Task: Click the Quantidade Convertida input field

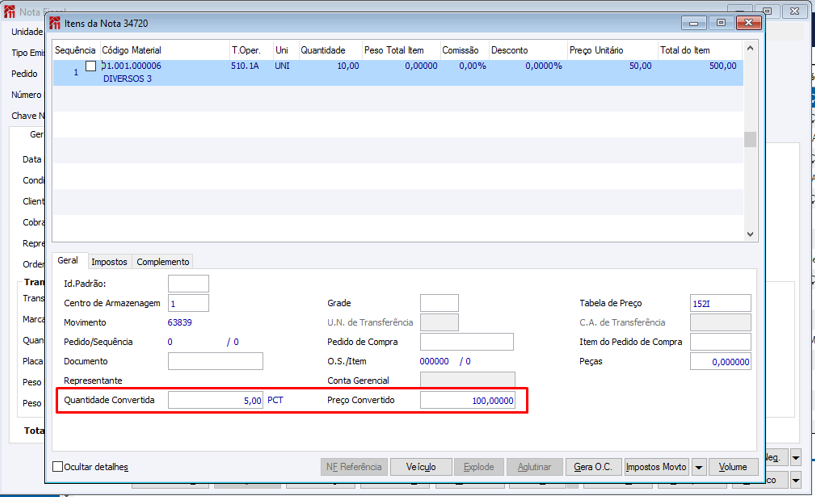Action: [x=215, y=400]
